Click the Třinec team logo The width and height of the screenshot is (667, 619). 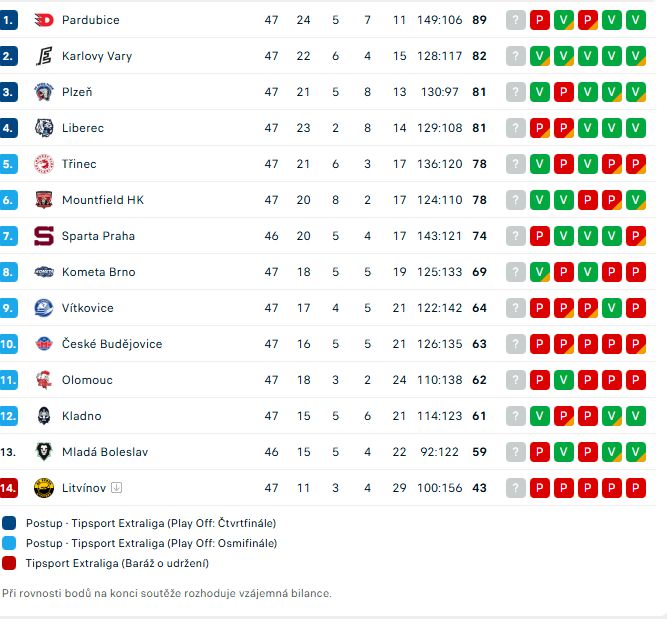(x=44, y=164)
